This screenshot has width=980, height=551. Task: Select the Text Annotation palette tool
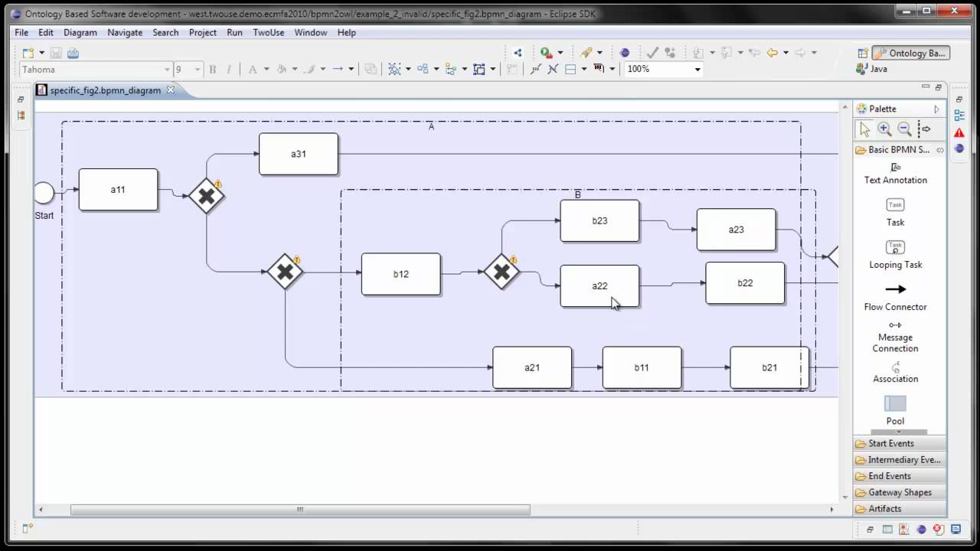(x=895, y=174)
